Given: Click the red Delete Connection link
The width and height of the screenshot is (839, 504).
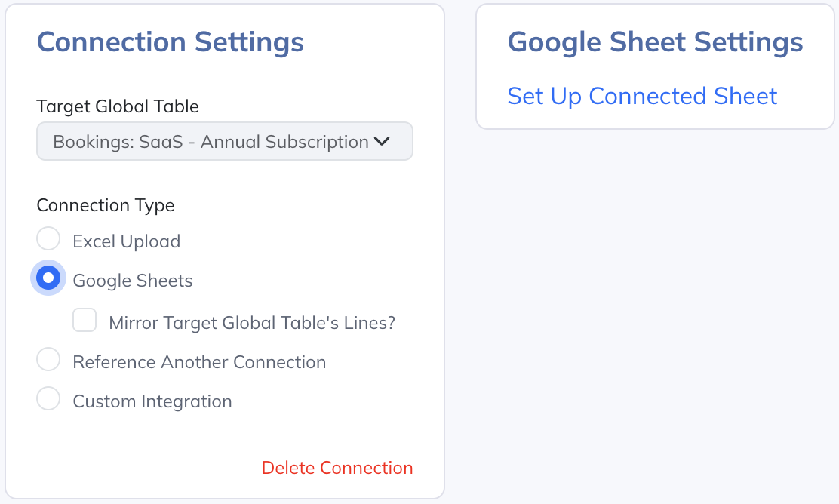Looking at the screenshot, I should point(337,468).
